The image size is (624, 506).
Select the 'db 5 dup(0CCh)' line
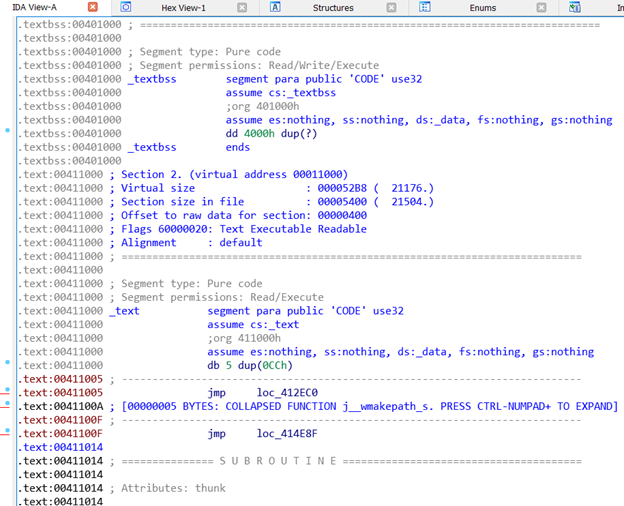(250, 365)
